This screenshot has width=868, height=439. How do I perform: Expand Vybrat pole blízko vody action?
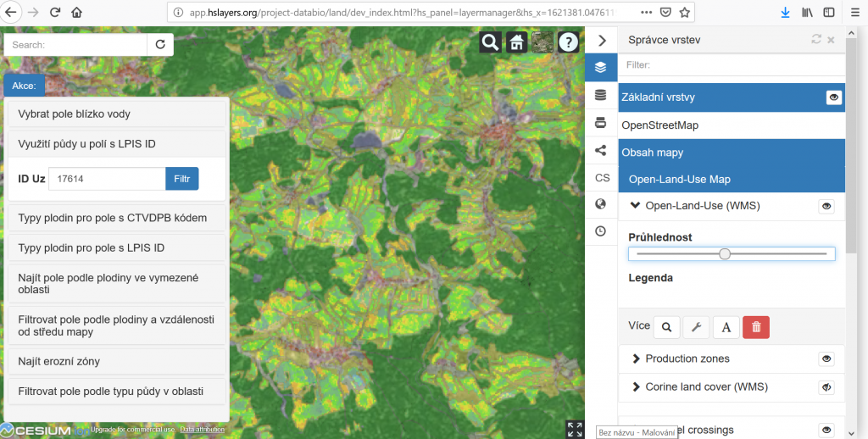click(x=117, y=114)
